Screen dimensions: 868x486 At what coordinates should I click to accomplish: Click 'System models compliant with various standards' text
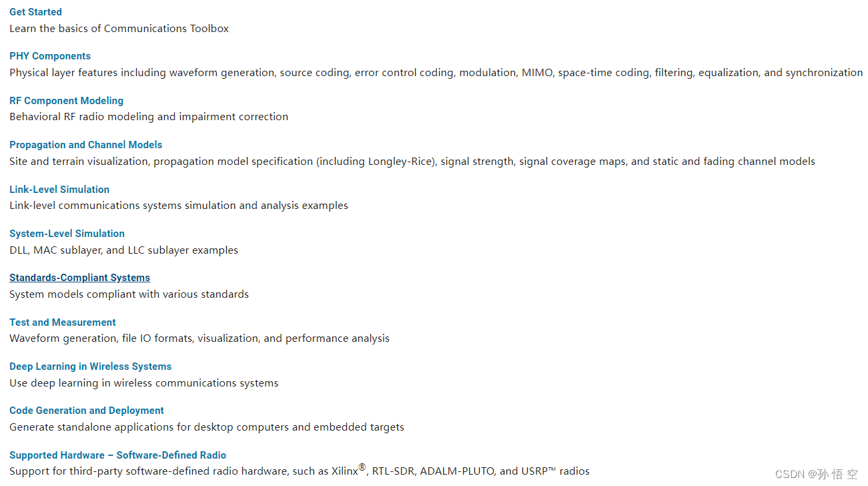tap(129, 294)
